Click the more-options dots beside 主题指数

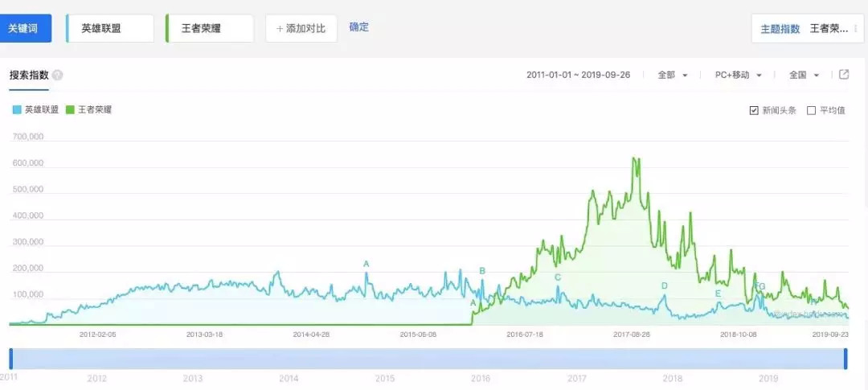[x=854, y=28]
